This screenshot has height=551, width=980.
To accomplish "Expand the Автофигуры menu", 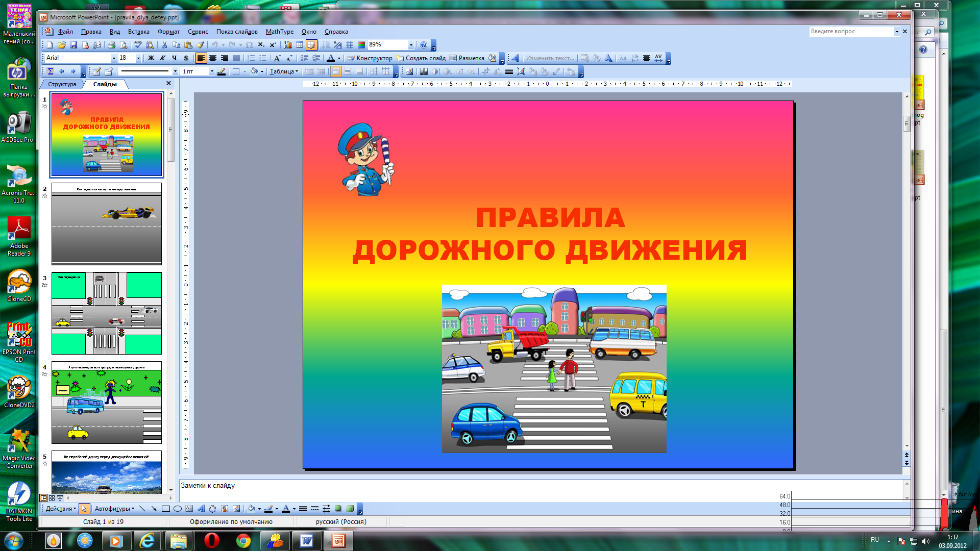I will click(114, 509).
